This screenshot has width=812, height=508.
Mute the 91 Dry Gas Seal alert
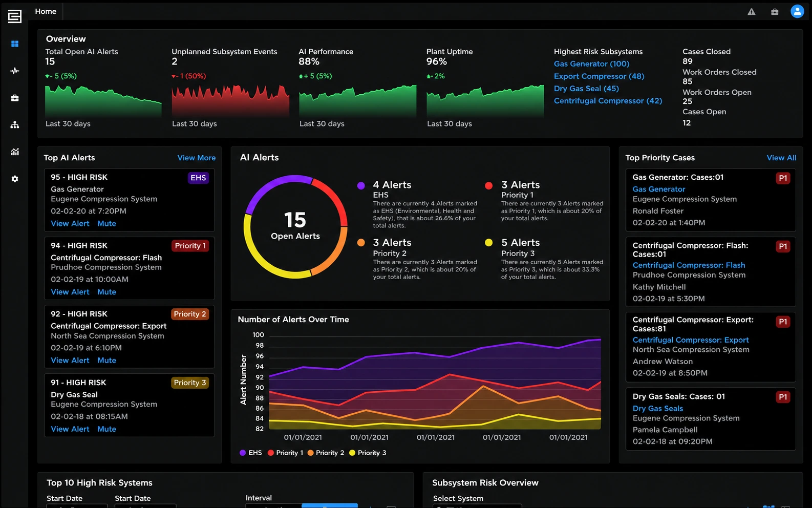[107, 429]
